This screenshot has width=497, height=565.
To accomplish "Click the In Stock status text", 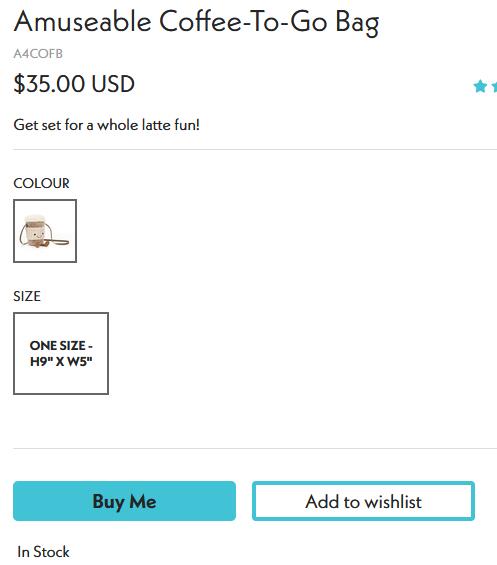I will pyautogui.click(x=43, y=552).
